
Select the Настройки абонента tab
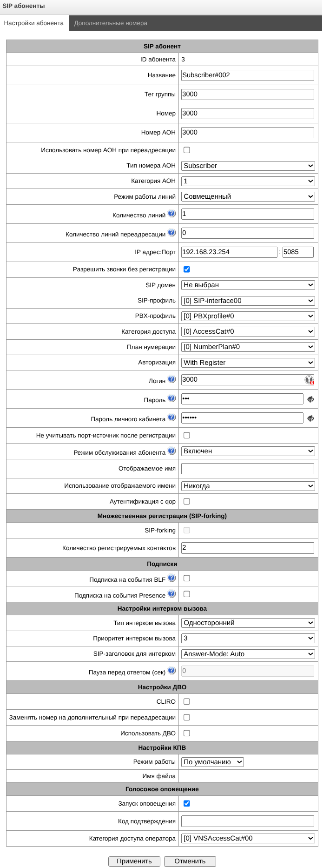click(x=34, y=23)
